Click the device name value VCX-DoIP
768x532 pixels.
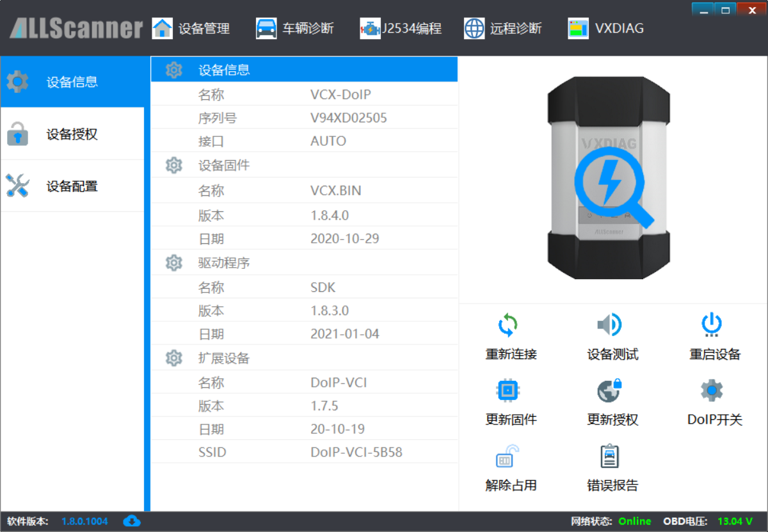coord(340,95)
